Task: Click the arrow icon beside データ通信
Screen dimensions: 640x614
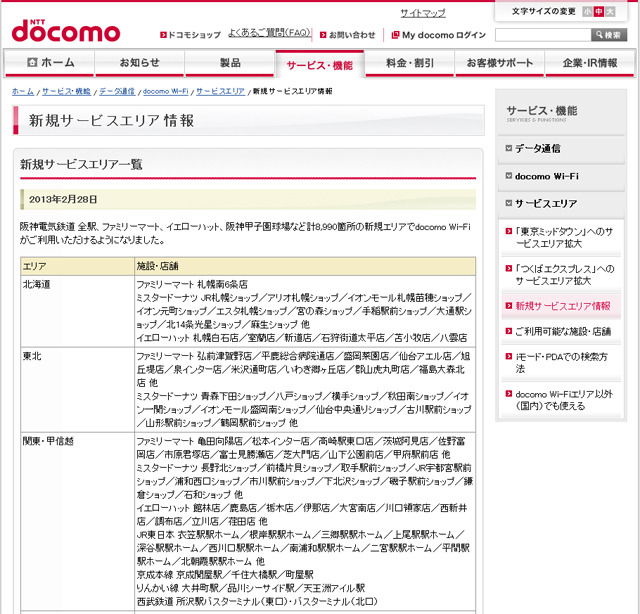Action: coord(509,148)
